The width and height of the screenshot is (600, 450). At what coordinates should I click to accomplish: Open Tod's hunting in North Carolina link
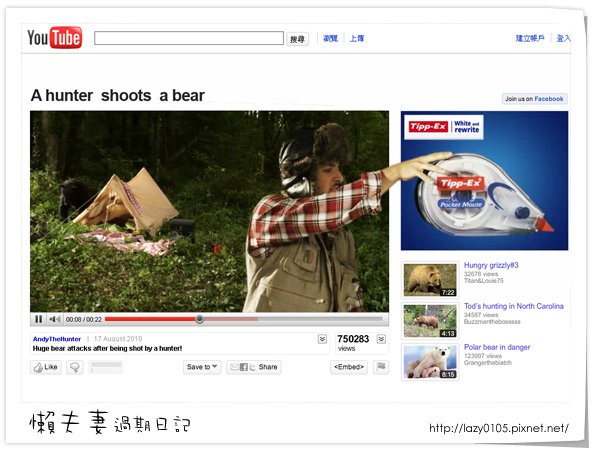(514, 306)
